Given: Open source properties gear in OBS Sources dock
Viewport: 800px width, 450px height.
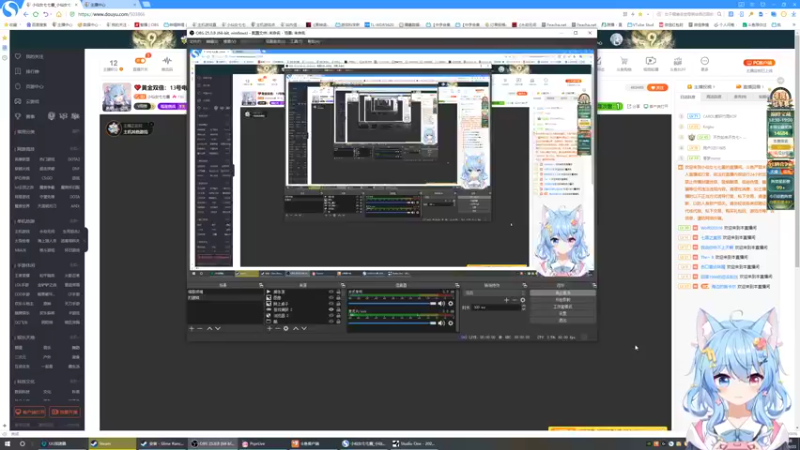Looking at the screenshot, I should point(286,329).
